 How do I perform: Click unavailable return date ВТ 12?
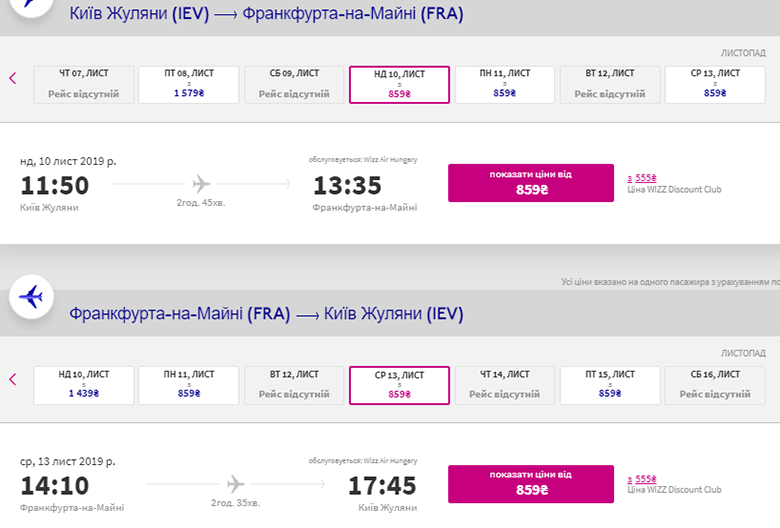pyautogui.click(x=294, y=385)
